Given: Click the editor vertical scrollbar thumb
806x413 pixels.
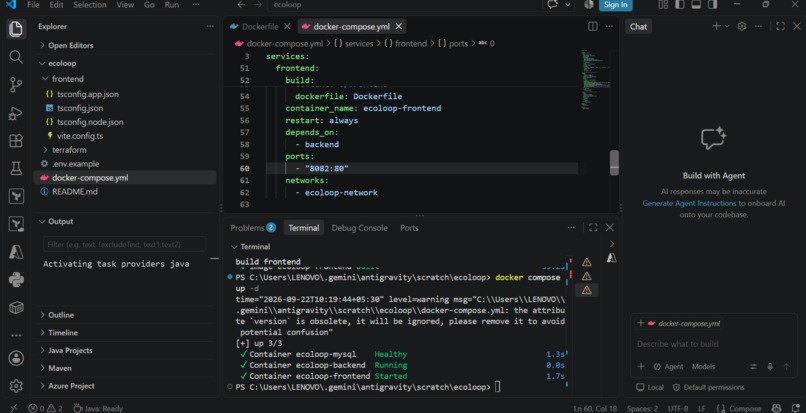Looking at the screenshot, I should click(x=614, y=163).
